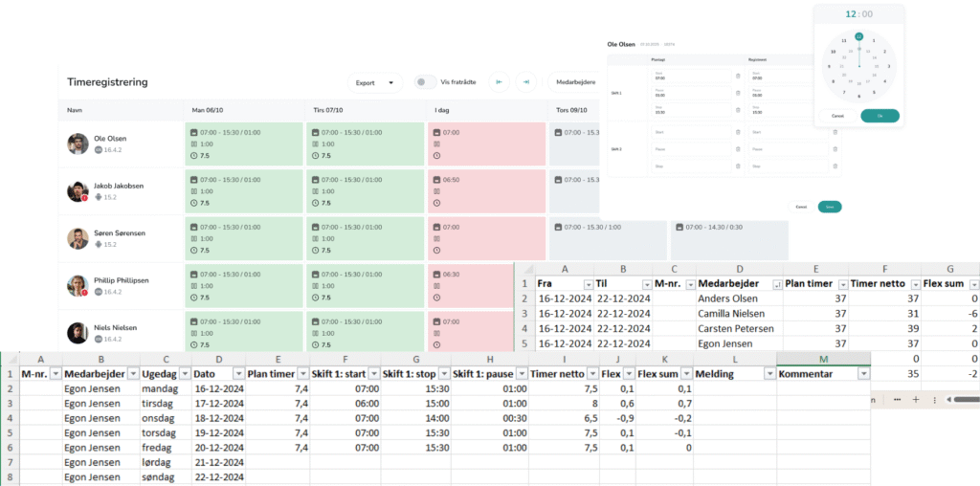Click the green Save button in shift dialog
The height and width of the screenshot is (486, 980).
point(830,207)
